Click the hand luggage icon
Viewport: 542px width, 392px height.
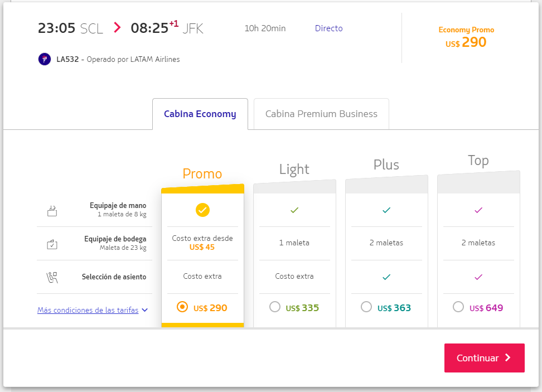(x=52, y=210)
